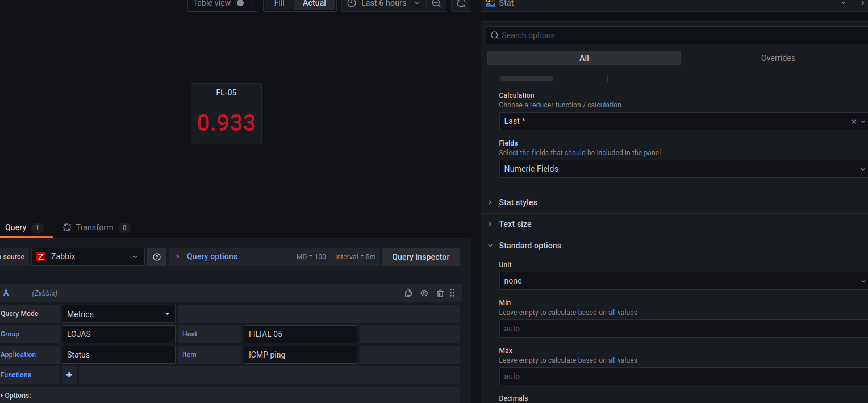Click the drag handle icon on query A
Screen dimensions: 868x403
coord(452,293)
